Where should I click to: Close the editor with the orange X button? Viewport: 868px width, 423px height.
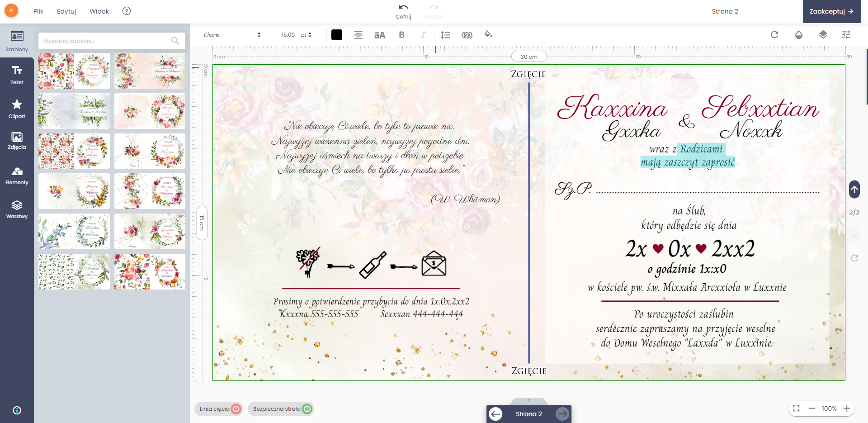tap(11, 10)
